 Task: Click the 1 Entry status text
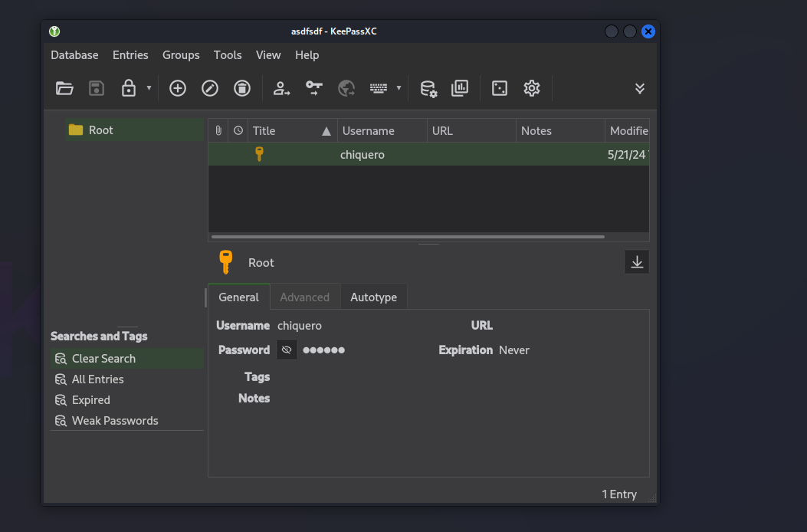point(619,494)
